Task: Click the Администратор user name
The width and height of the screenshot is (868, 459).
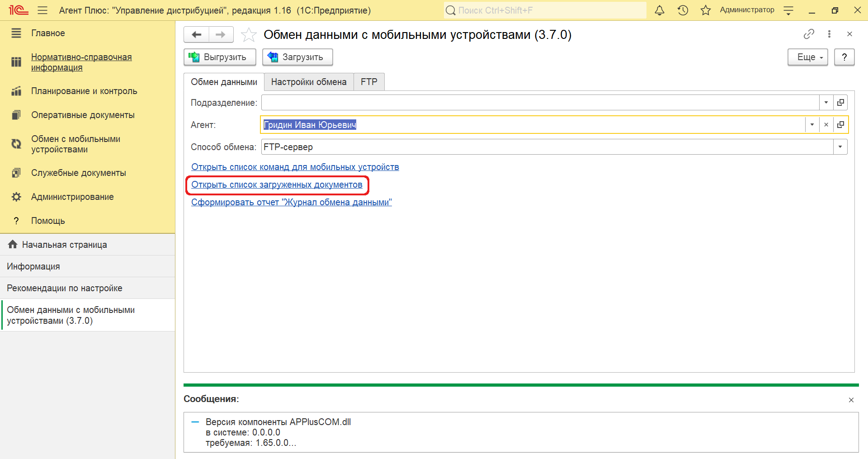Action: coord(747,10)
